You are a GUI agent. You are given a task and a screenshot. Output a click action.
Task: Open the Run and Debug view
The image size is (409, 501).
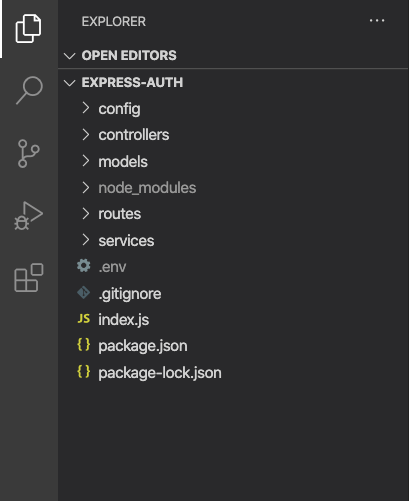(x=28, y=216)
